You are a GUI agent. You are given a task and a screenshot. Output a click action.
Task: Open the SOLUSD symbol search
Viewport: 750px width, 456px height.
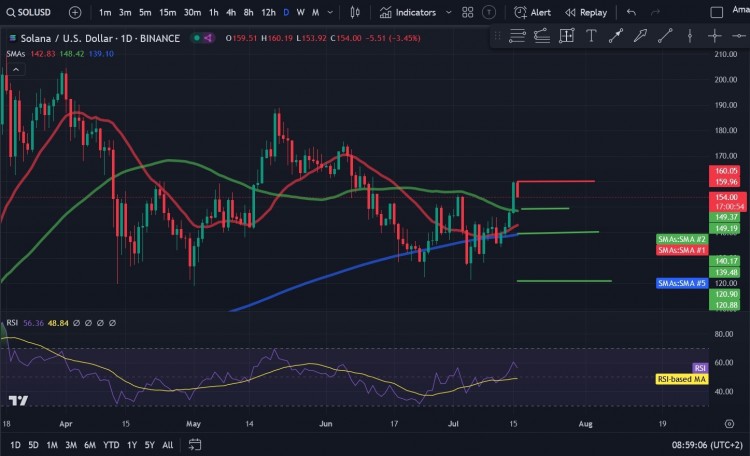click(x=29, y=12)
